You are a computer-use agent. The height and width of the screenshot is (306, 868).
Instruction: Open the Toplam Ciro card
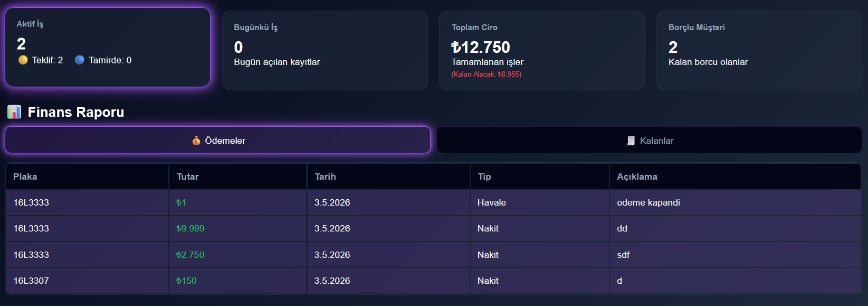pyautogui.click(x=542, y=51)
